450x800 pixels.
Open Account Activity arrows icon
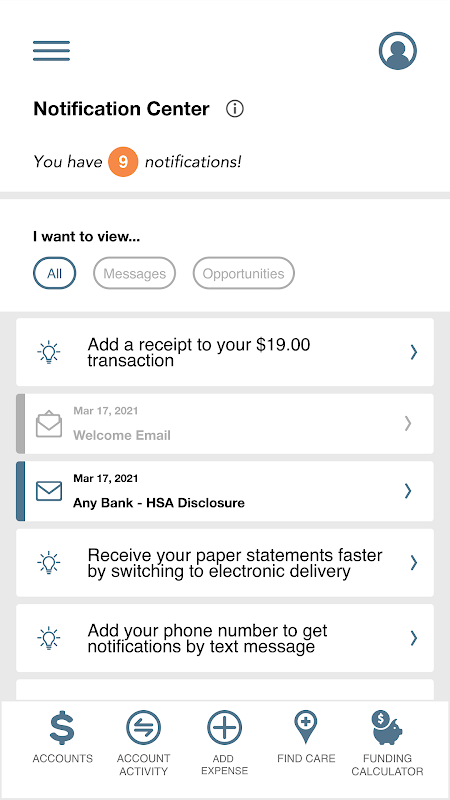(143, 728)
